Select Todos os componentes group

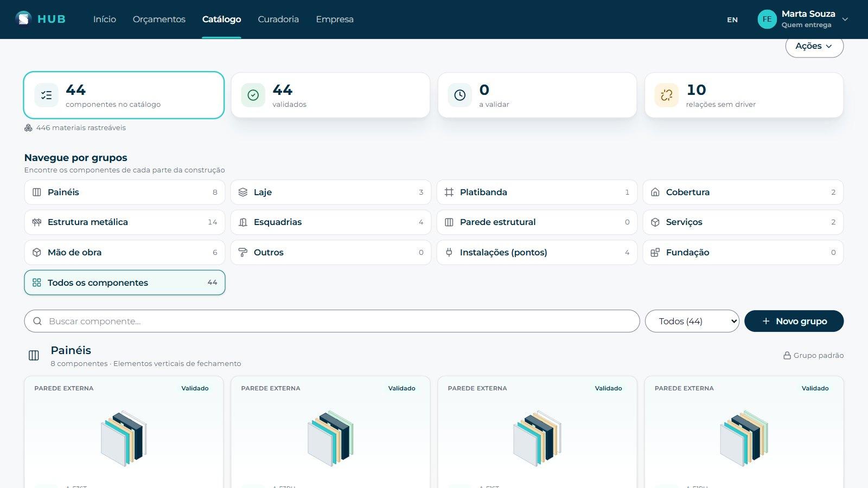tap(124, 282)
